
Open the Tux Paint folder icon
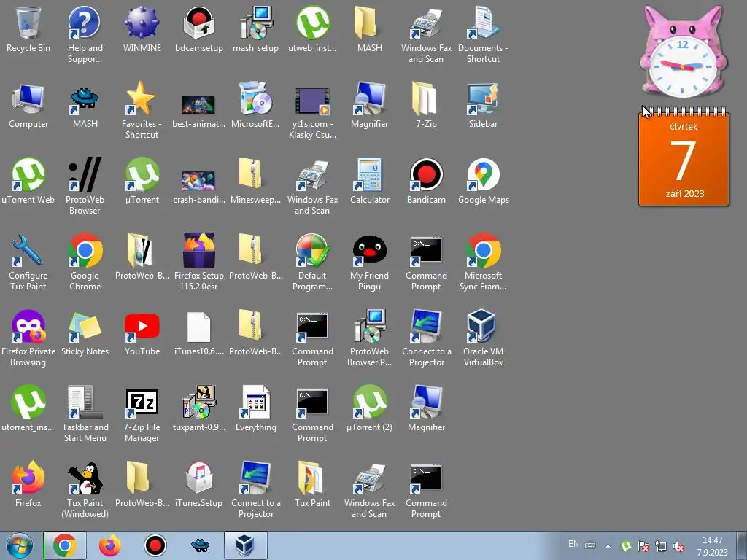(312, 484)
